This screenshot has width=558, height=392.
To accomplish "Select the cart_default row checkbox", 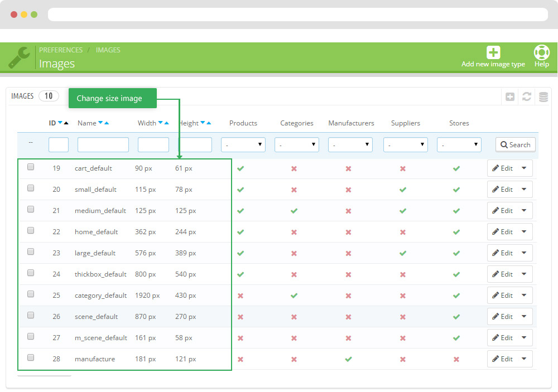I will [x=31, y=167].
